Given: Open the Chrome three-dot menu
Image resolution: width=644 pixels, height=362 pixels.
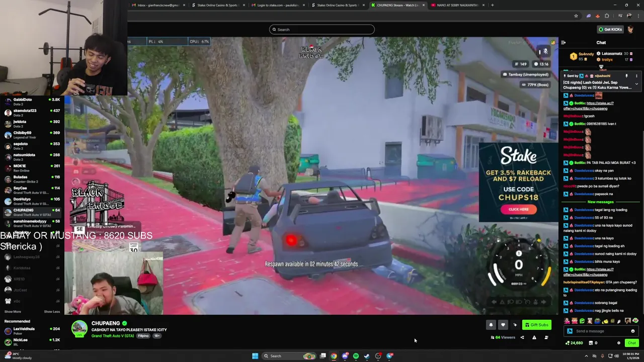Looking at the screenshot, I should click(637, 16).
